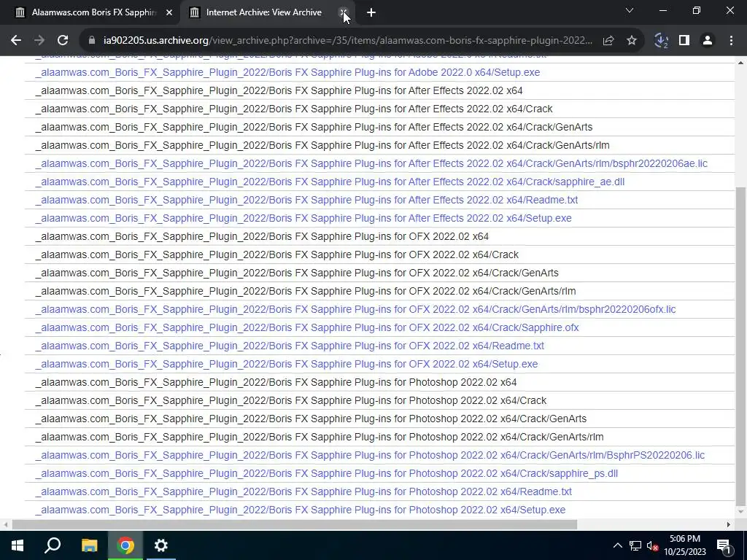Open Photoshop 2022.02 x64/Readme.txt link
The height and width of the screenshot is (560, 747).
[303, 491]
